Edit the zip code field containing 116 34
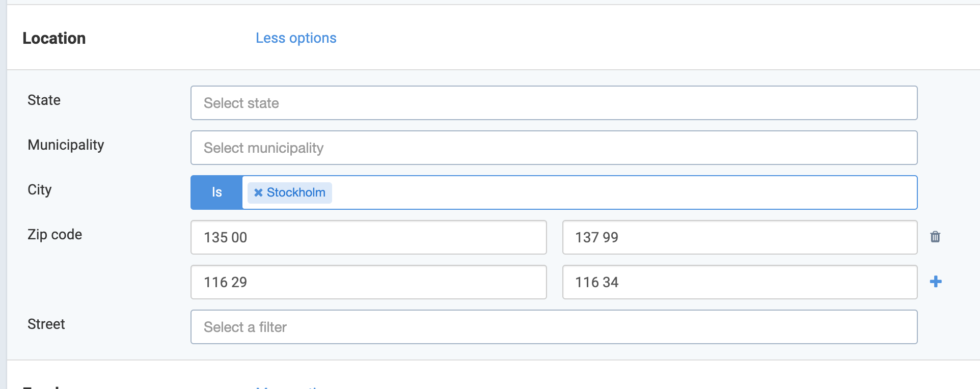The height and width of the screenshot is (389, 980). (740, 282)
